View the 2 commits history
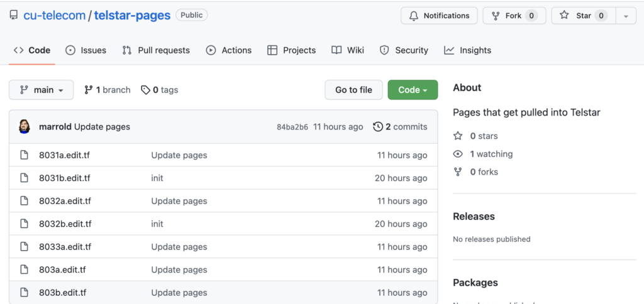644x304 pixels. pos(400,127)
